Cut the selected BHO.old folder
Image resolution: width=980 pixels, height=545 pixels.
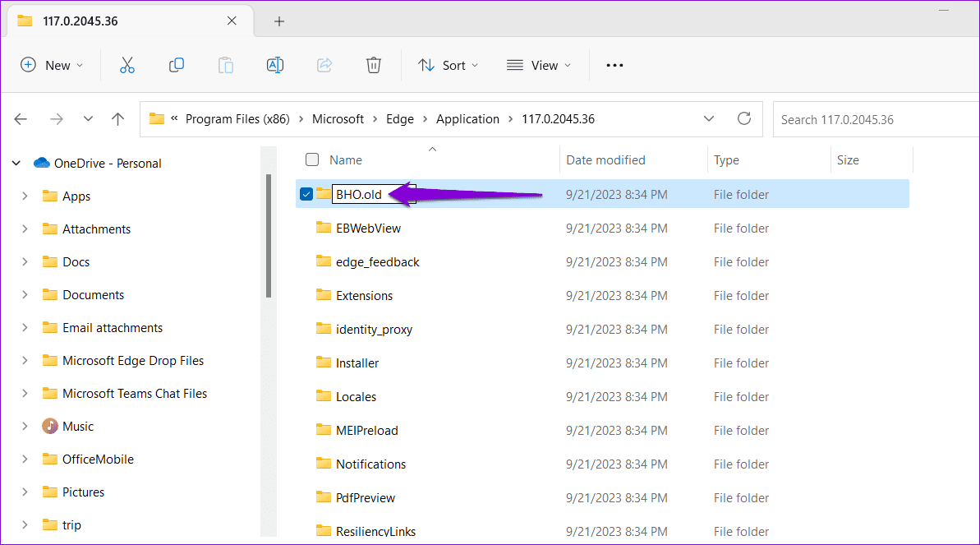point(127,65)
